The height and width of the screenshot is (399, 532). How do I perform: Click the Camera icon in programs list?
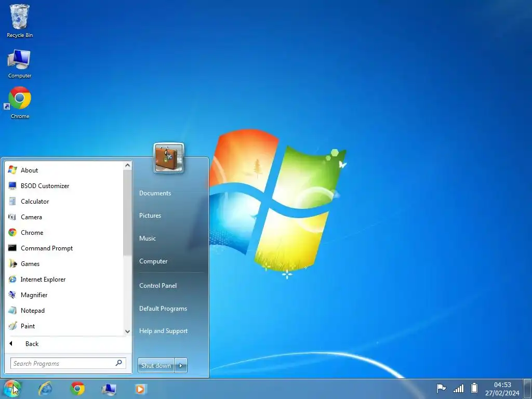[12, 217]
